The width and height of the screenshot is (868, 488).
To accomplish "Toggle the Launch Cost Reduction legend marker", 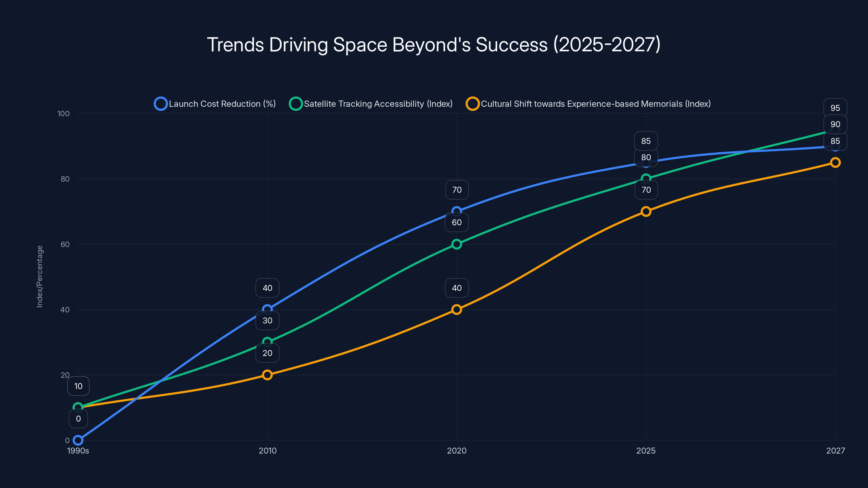I will (161, 104).
